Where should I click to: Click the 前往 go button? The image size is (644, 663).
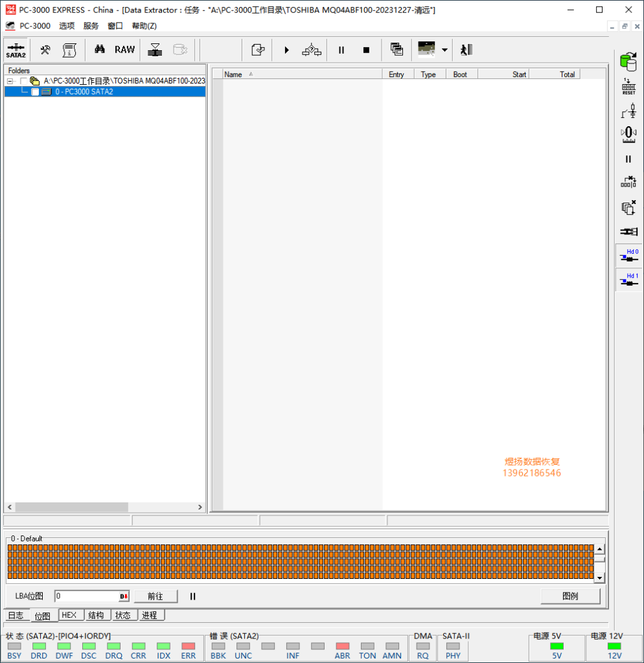tap(155, 596)
